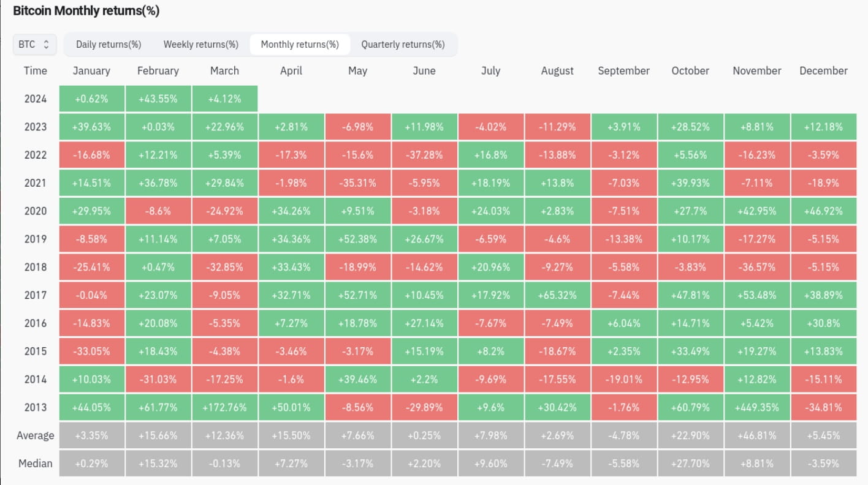Open the Quarterly returns(%) view

pyautogui.click(x=403, y=44)
